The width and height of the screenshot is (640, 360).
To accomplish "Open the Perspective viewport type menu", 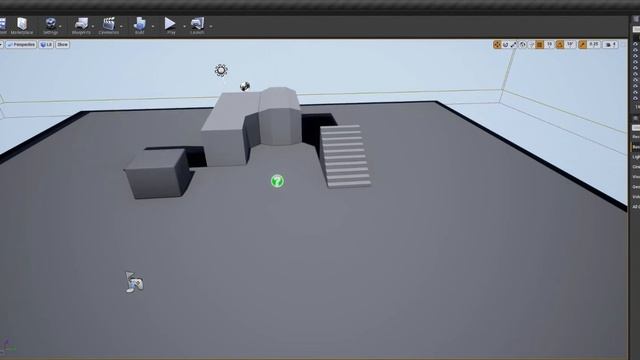I will click(x=21, y=44).
